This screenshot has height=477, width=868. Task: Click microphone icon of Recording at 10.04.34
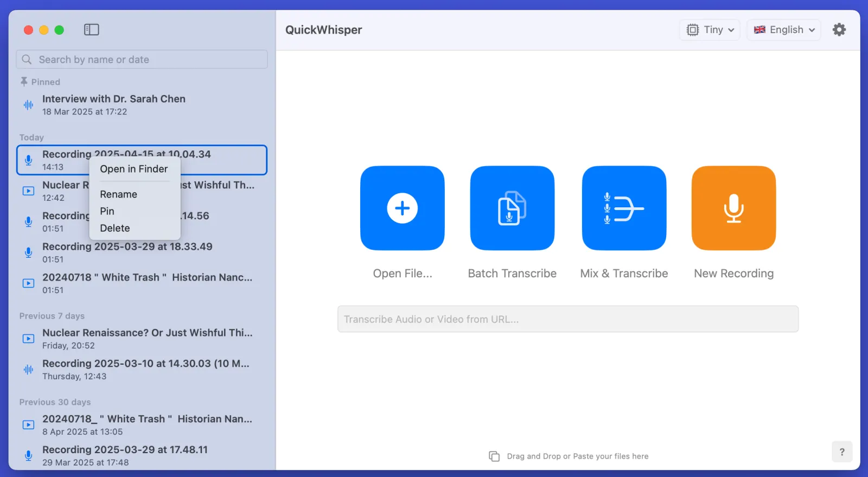coord(28,160)
